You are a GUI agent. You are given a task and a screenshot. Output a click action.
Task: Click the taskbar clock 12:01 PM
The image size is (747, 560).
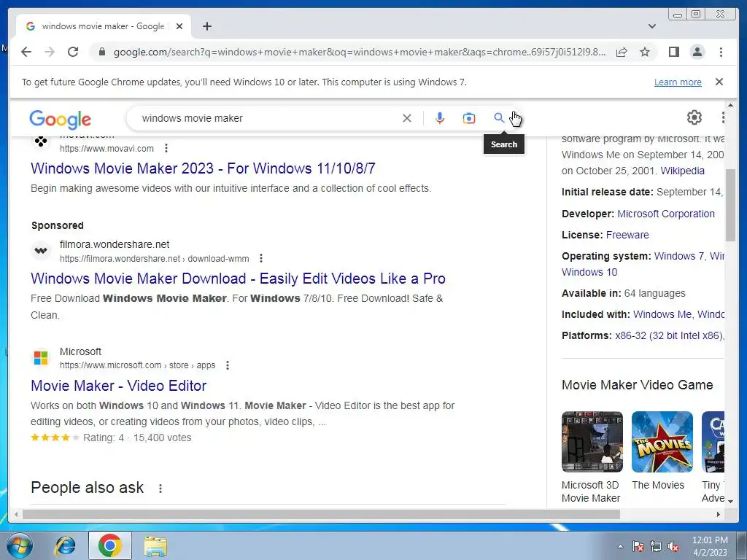tap(710, 540)
